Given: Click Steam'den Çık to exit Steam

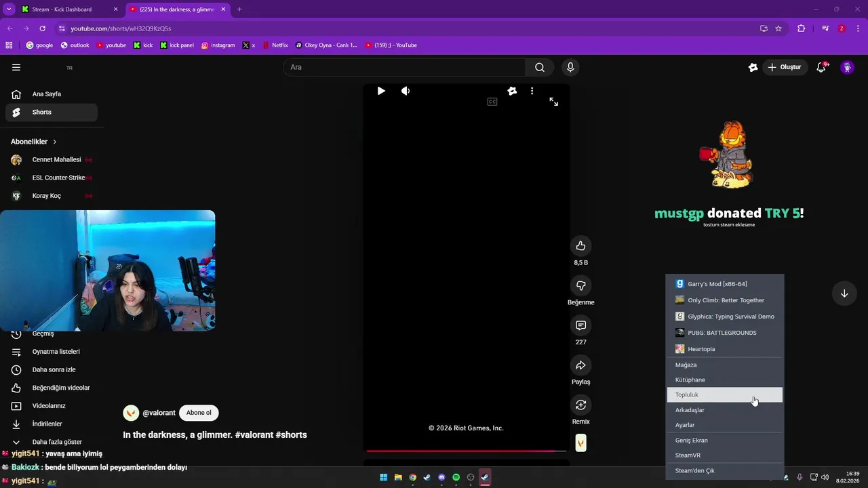Looking at the screenshot, I should [x=725, y=470].
